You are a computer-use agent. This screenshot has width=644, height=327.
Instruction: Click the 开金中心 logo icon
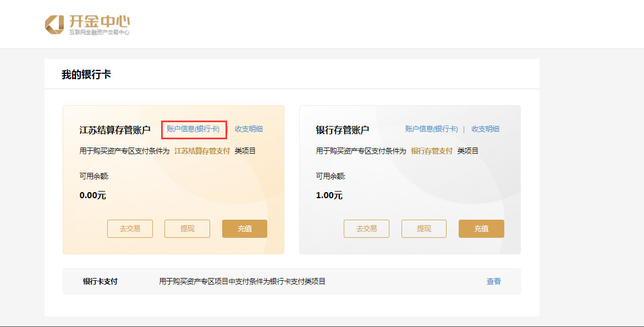[x=54, y=25]
